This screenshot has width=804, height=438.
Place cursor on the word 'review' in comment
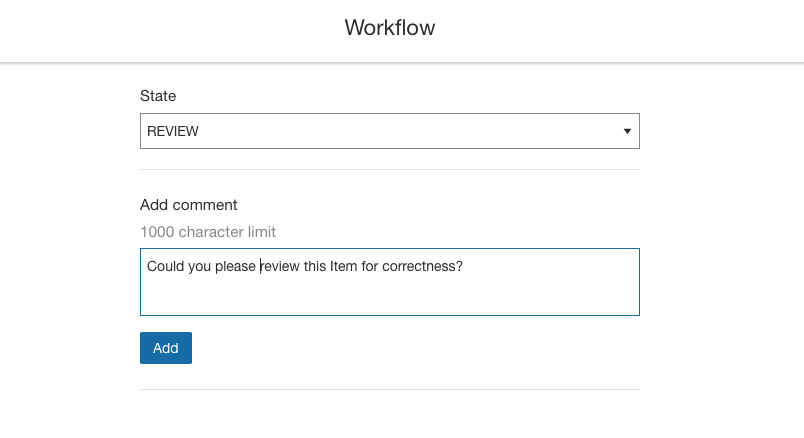click(x=279, y=266)
